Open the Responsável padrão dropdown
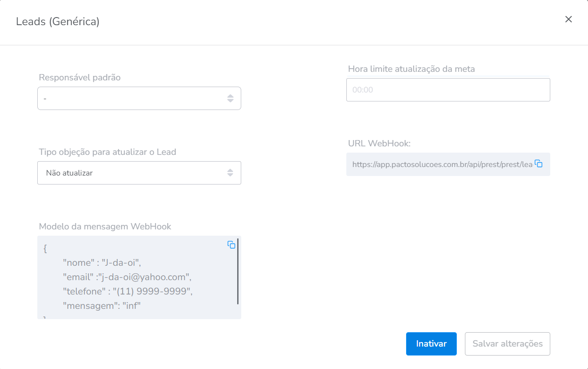Screen dimensions: 588x369 point(135,98)
